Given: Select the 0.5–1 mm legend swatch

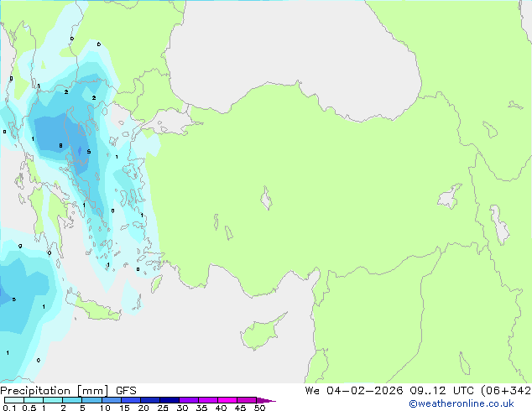Looking at the screenshot, I should pyautogui.click(x=34, y=400).
